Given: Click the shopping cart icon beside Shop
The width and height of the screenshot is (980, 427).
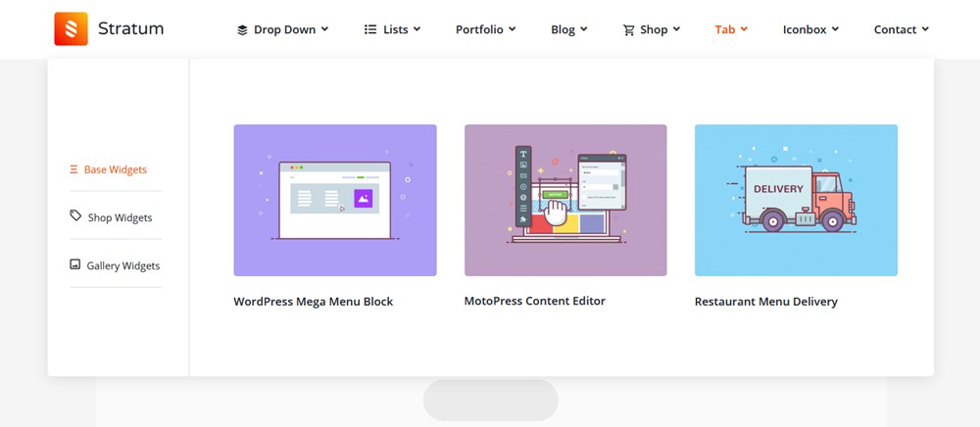Looking at the screenshot, I should pos(629,30).
